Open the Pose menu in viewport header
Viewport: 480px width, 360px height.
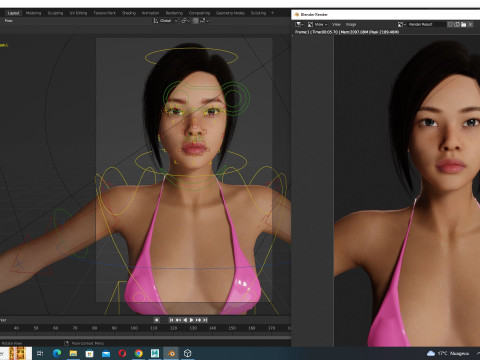[x=9, y=21]
